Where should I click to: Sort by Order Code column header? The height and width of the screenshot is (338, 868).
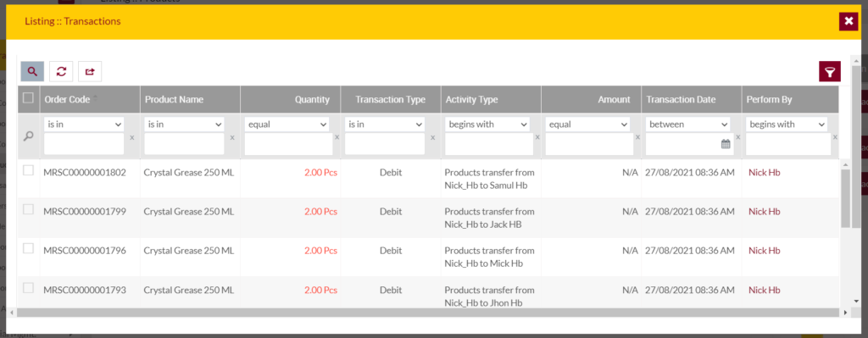point(67,100)
